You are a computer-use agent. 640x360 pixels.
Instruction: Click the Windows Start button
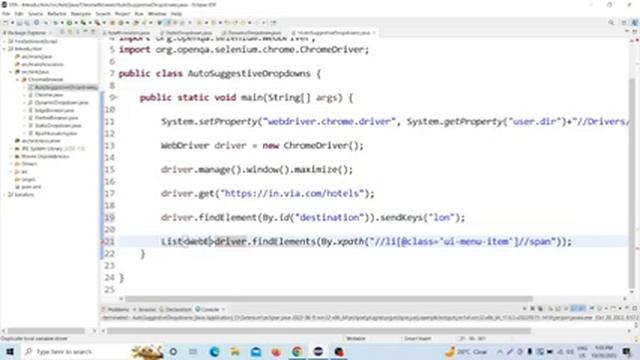pos(10,351)
